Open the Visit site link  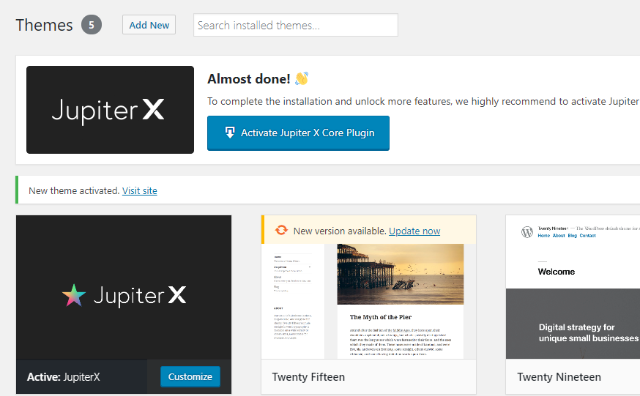140,191
